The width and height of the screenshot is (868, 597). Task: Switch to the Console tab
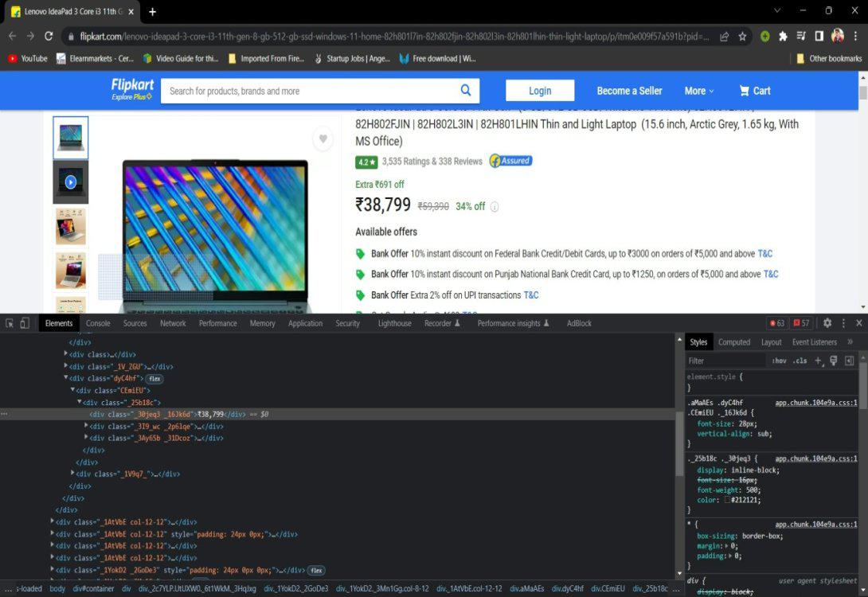pyautogui.click(x=98, y=323)
